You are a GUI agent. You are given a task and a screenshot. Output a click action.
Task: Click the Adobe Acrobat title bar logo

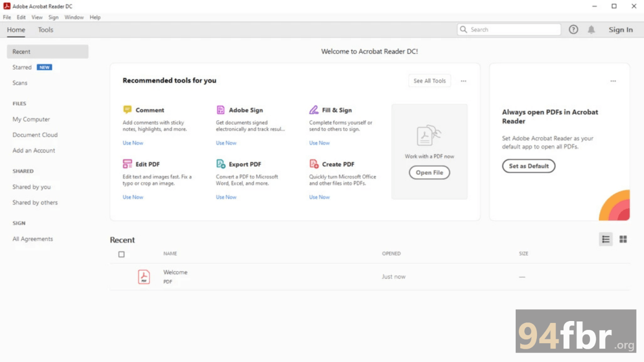coord(7,6)
